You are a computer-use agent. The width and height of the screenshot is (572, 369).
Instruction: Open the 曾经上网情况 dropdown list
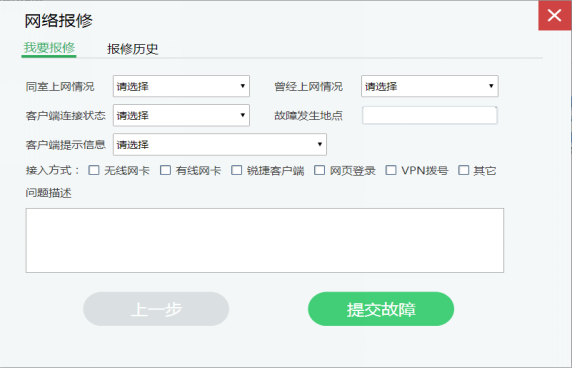(430, 86)
